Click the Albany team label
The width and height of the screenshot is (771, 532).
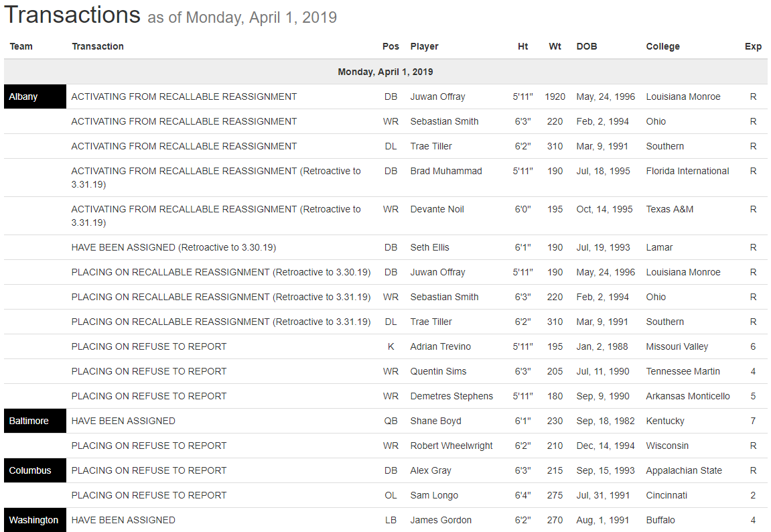coord(23,96)
